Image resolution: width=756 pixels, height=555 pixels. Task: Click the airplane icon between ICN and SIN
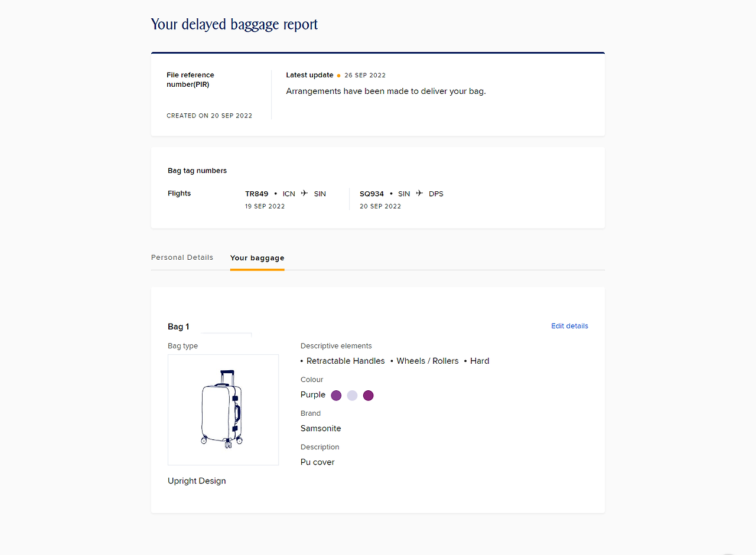coord(304,192)
